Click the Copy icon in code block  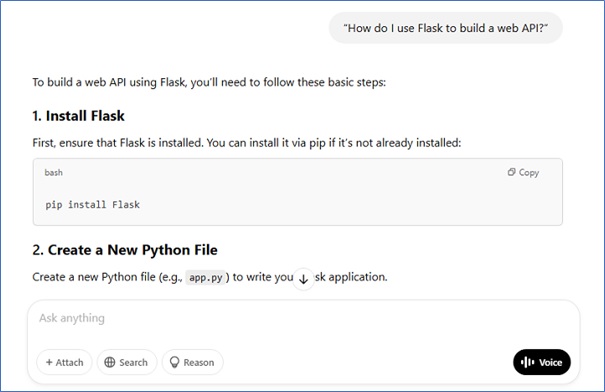tap(511, 172)
